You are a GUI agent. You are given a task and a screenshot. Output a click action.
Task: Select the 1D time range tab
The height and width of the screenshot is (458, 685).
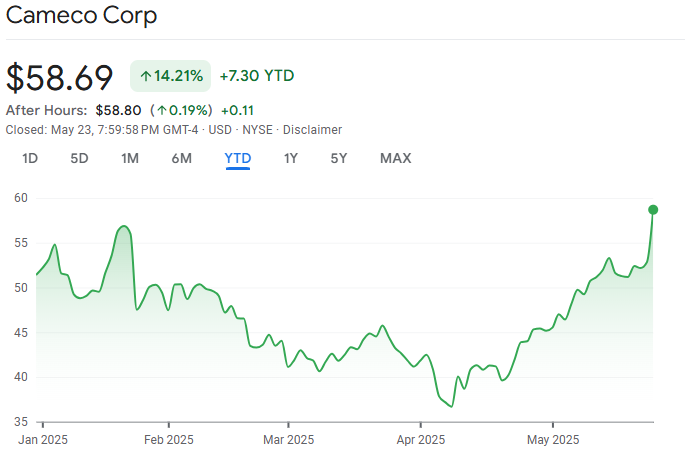pyautogui.click(x=30, y=158)
